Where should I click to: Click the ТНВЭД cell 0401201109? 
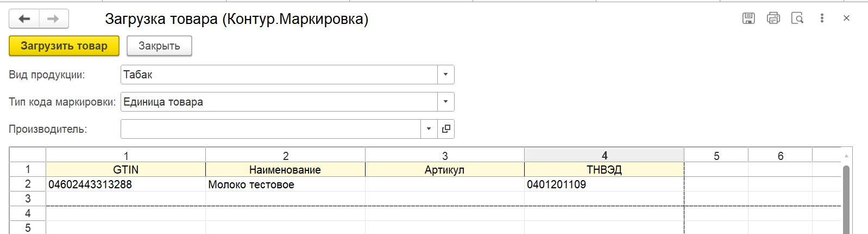pos(604,184)
